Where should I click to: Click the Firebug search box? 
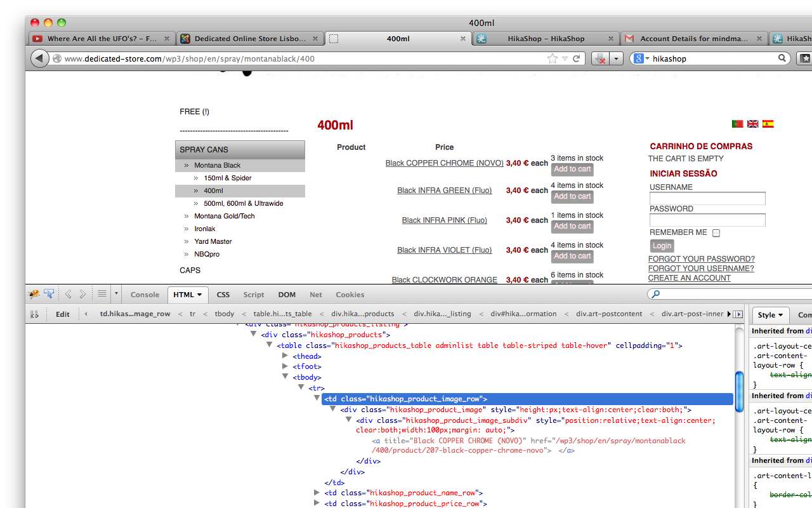(730, 294)
